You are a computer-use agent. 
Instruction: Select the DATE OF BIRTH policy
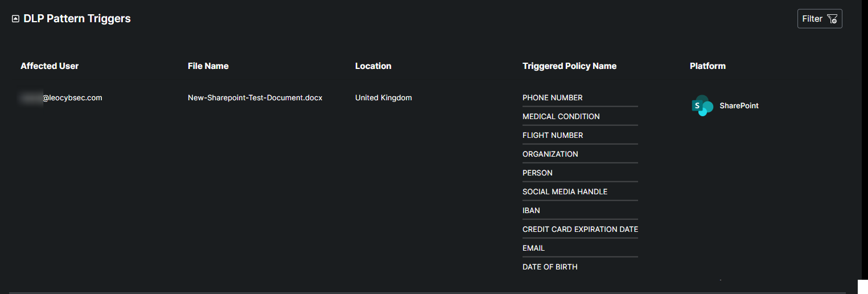550,267
